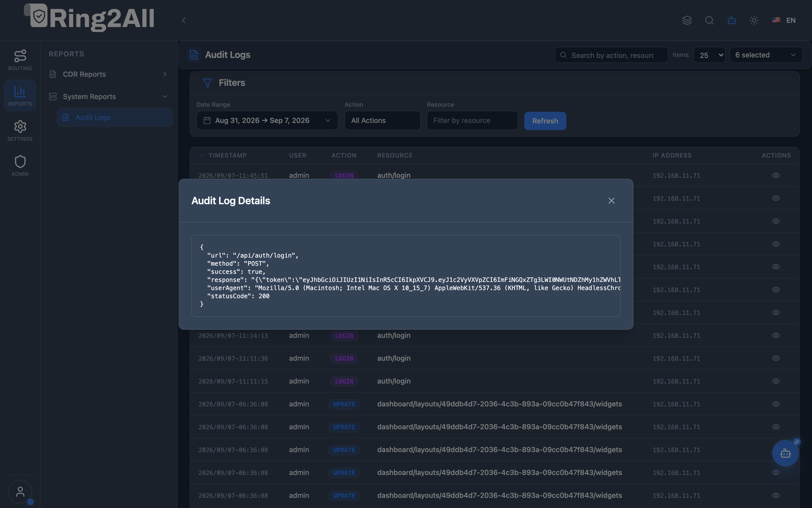The height and width of the screenshot is (508, 812).
Task: Click the Filters funnel icon
Action: 207,83
